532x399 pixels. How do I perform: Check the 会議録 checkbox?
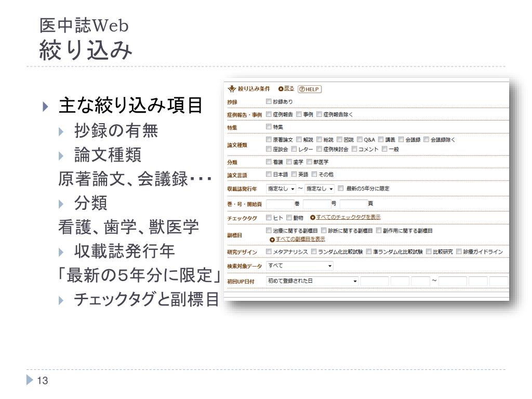click(x=401, y=139)
